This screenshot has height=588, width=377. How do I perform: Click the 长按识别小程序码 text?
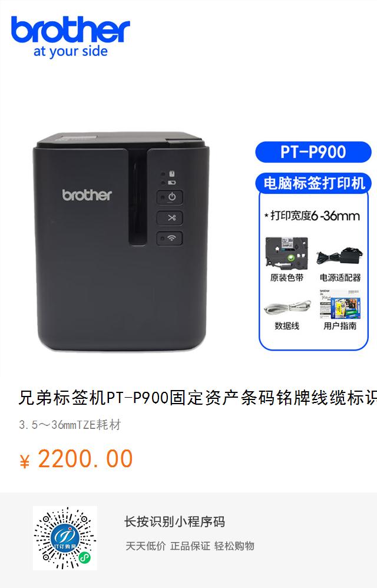174,521
